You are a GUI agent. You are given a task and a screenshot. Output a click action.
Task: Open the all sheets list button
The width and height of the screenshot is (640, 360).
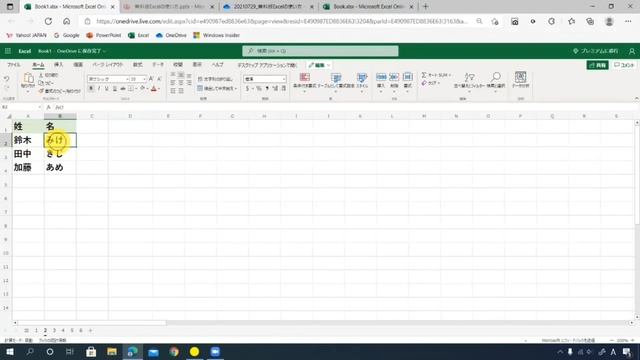point(27,330)
